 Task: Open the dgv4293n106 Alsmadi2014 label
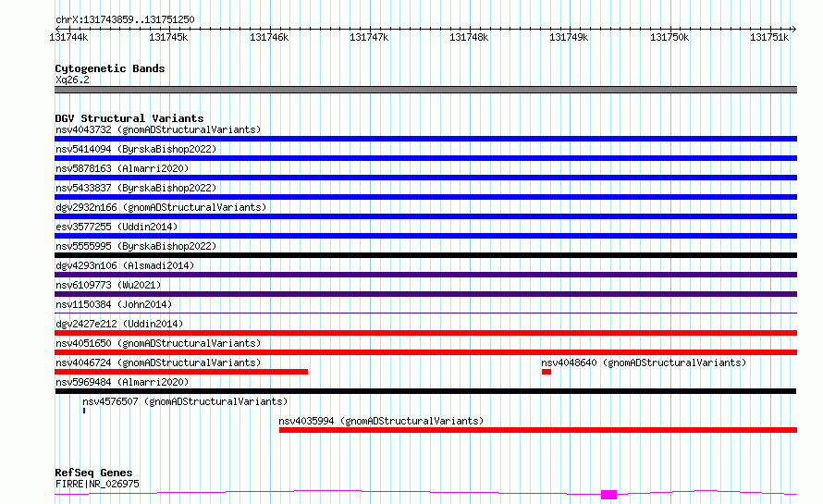pyautogui.click(x=125, y=265)
